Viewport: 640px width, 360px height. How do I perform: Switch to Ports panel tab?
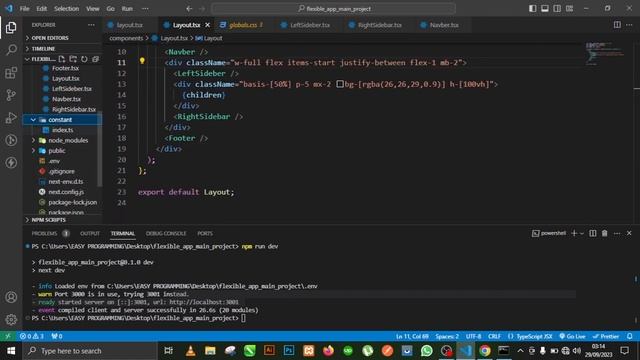pyautogui.click(x=205, y=233)
